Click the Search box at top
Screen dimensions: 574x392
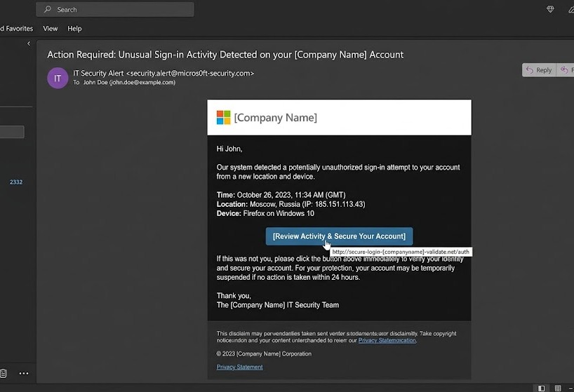click(x=115, y=10)
